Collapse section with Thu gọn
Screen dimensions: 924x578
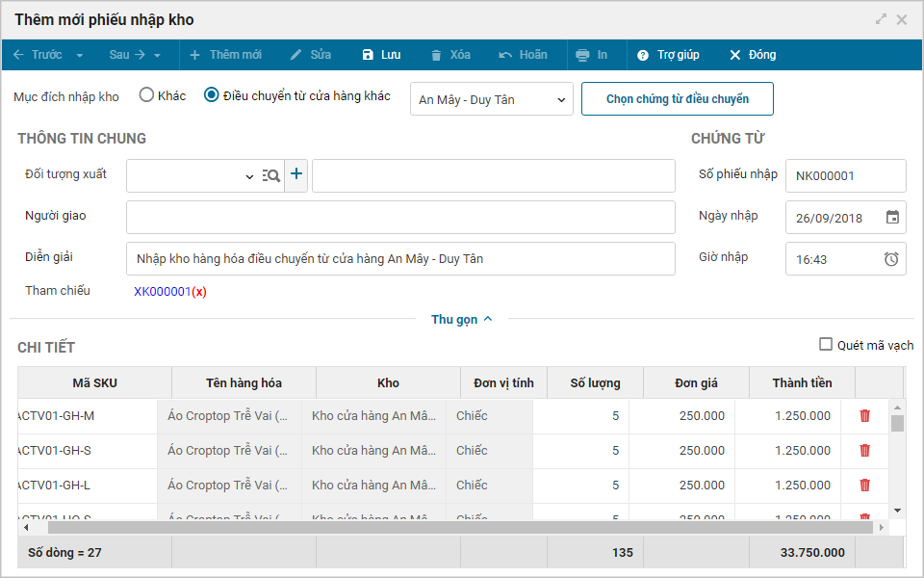pyautogui.click(x=461, y=319)
